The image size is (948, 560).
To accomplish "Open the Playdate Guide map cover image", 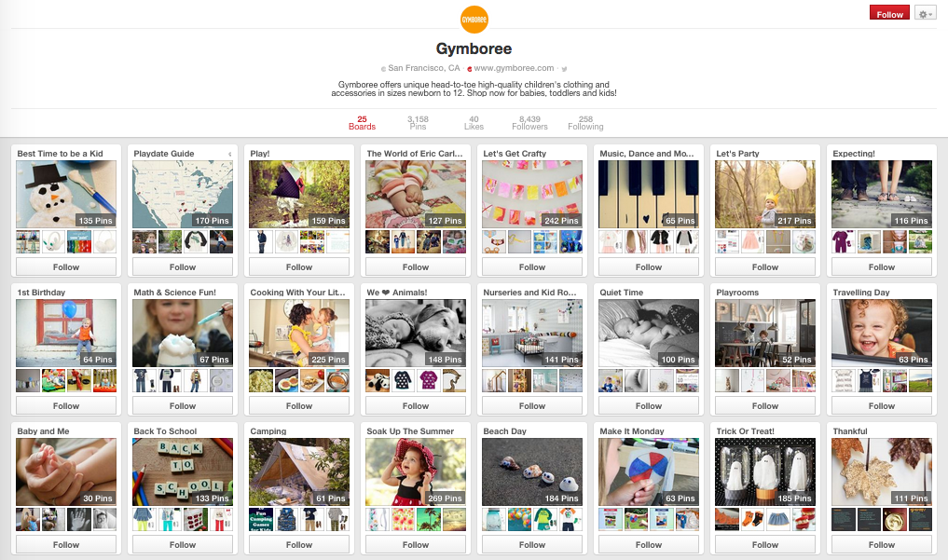I will (x=183, y=194).
